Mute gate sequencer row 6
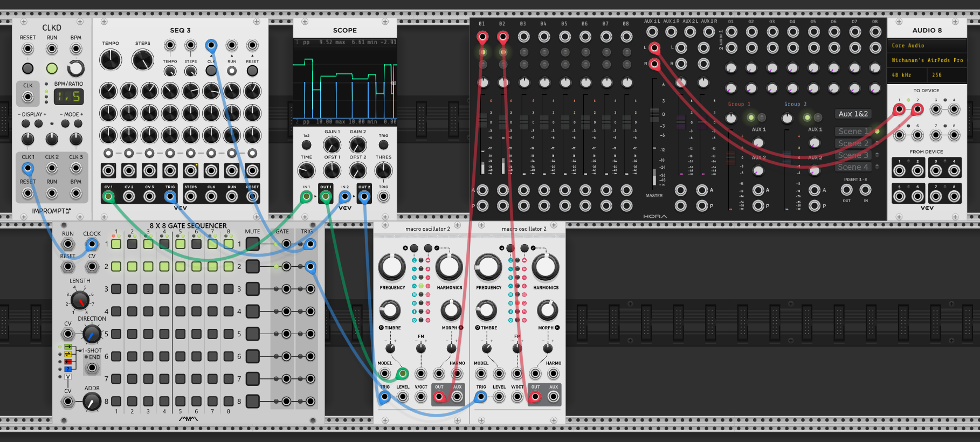 point(252,356)
